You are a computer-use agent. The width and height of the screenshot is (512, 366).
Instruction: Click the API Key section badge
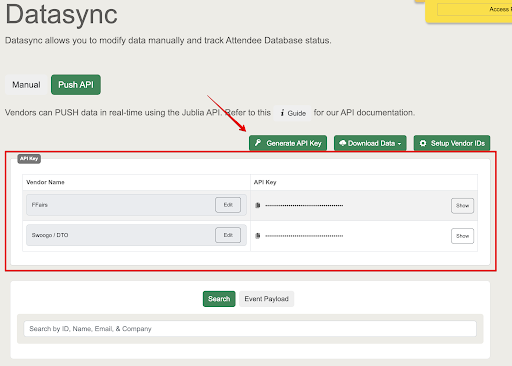click(29, 159)
